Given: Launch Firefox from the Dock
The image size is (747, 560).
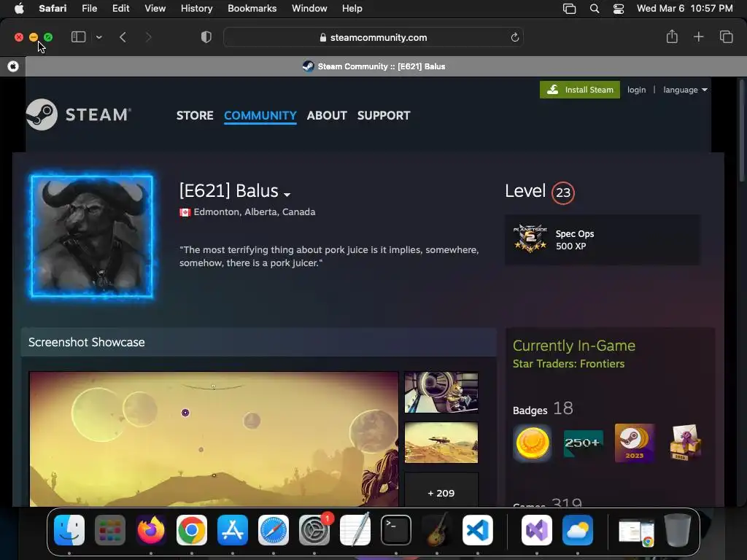Looking at the screenshot, I should [151, 530].
